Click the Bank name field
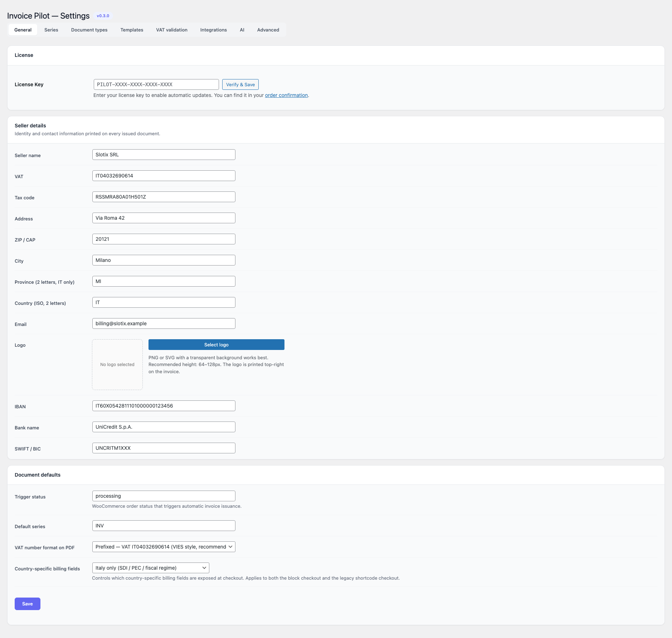The image size is (672, 638). coord(164,427)
